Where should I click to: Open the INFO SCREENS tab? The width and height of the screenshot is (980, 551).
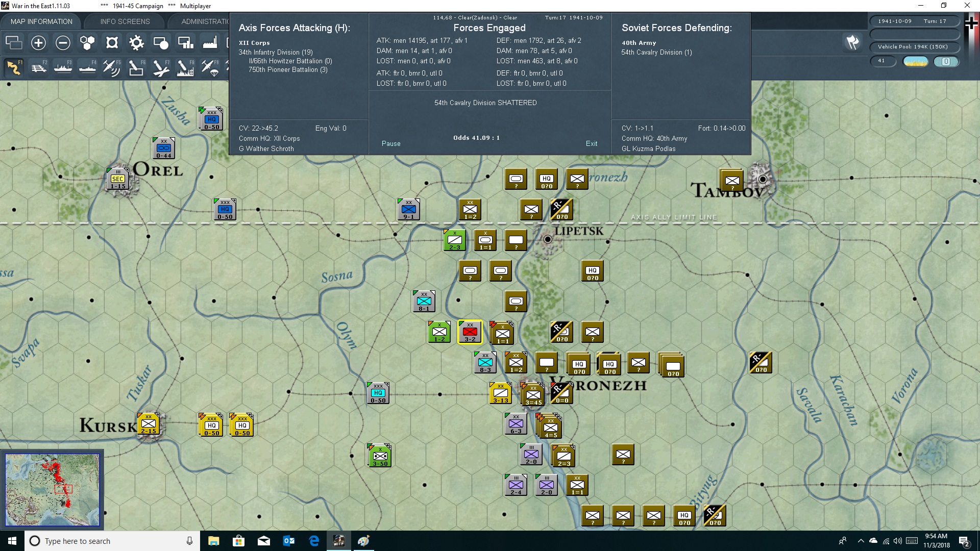[x=125, y=21]
